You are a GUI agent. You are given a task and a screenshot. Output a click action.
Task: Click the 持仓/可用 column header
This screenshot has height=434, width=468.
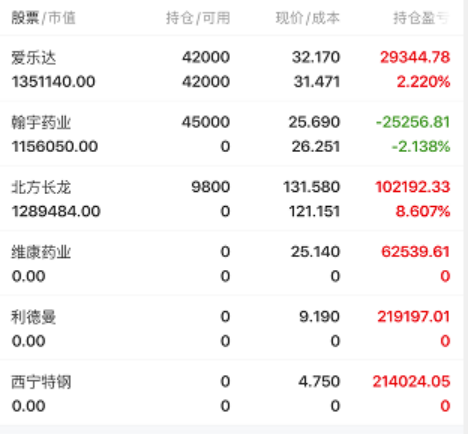198,18
